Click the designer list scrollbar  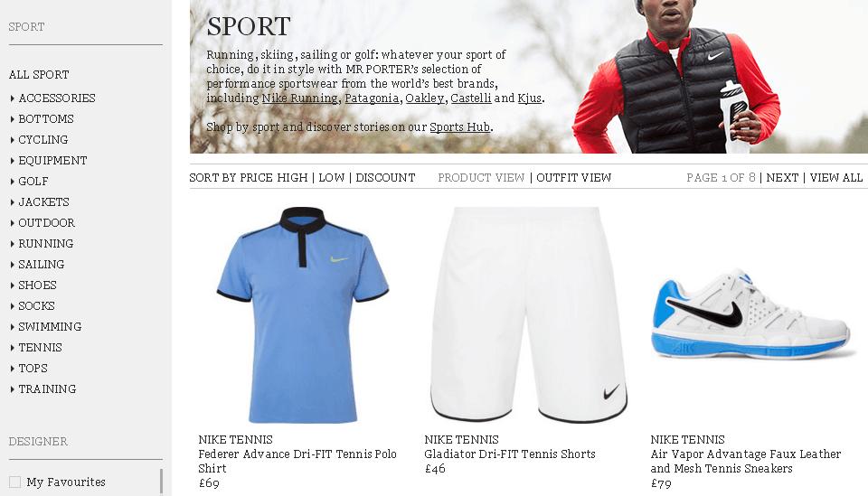[161, 481]
